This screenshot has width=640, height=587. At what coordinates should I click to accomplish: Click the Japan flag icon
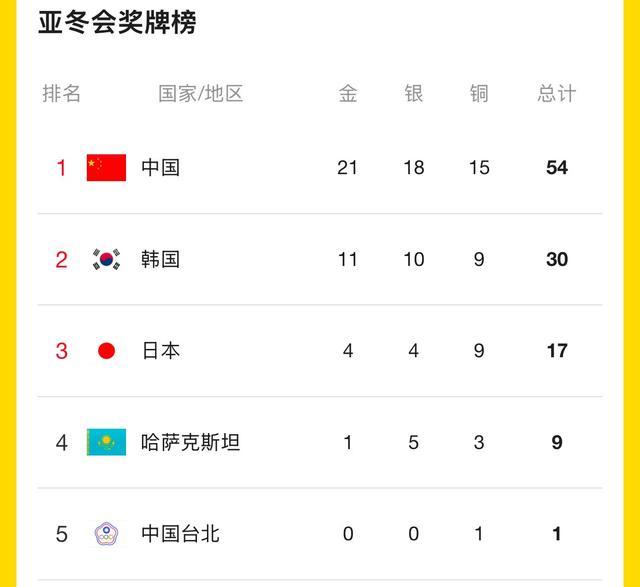pos(106,351)
